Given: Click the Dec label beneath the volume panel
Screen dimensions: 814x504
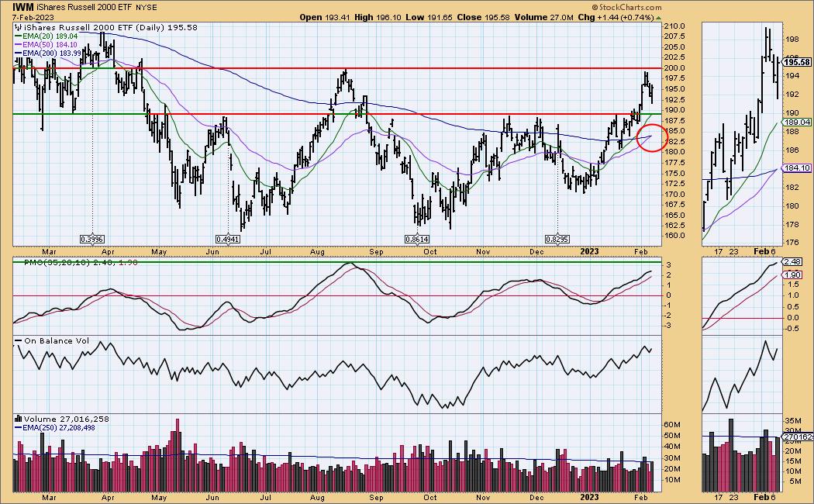Looking at the screenshot, I should [536, 497].
